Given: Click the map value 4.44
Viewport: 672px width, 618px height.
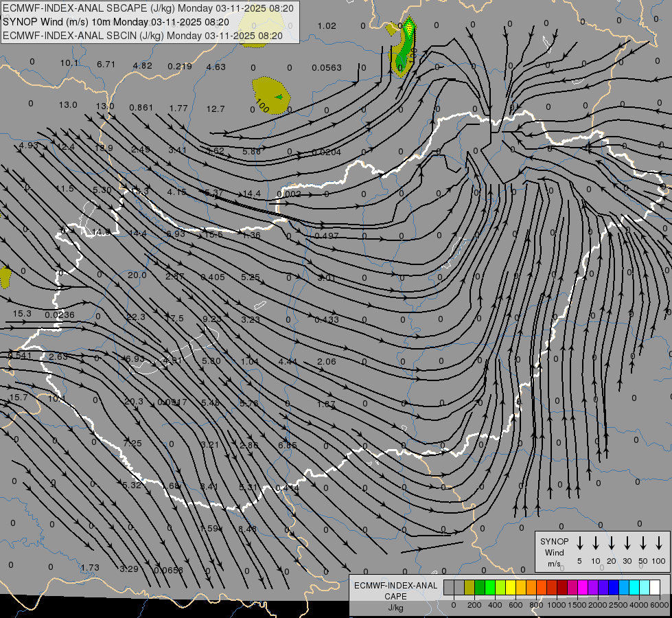Looking at the screenshot, I should click(288, 362).
